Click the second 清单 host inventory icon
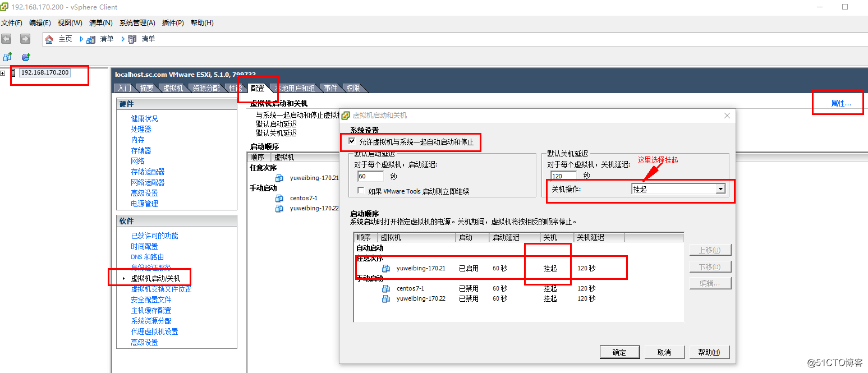The width and height of the screenshot is (868, 373). [x=132, y=39]
